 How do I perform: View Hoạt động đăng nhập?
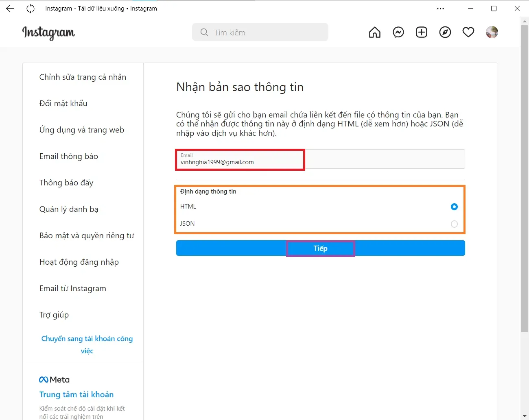pos(79,262)
